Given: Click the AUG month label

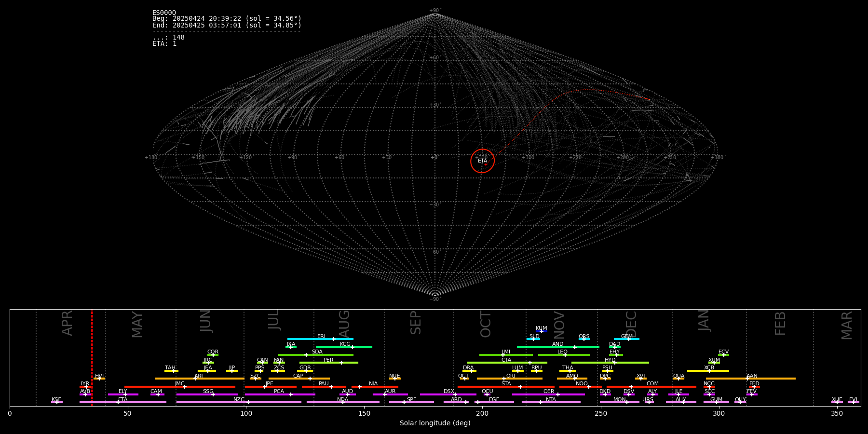Looking at the screenshot, I should click(344, 324).
